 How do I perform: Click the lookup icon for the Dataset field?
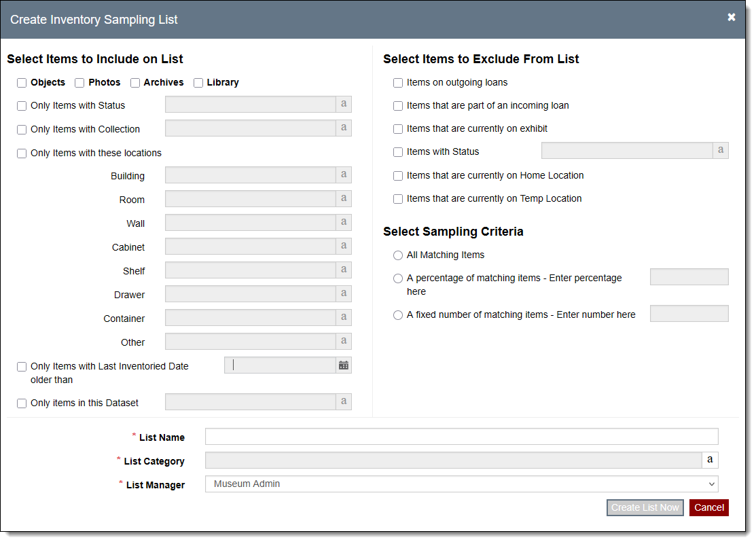click(x=344, y=402)
